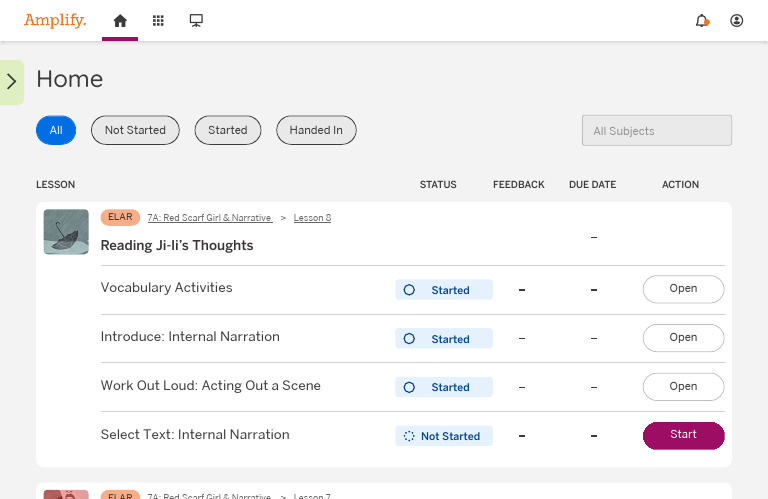
Task: Expand the left sidebar chevron
Action: (x=12, y=82)
